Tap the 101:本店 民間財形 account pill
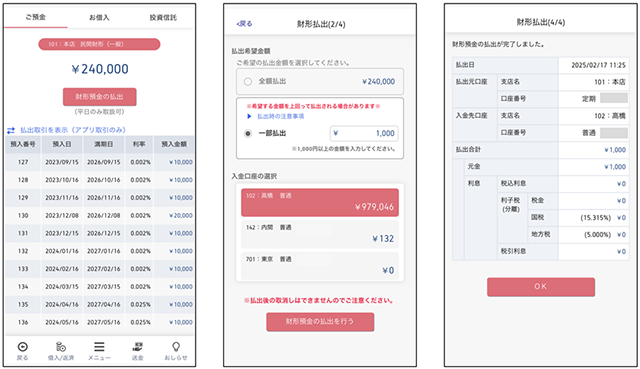 point(99,44)
